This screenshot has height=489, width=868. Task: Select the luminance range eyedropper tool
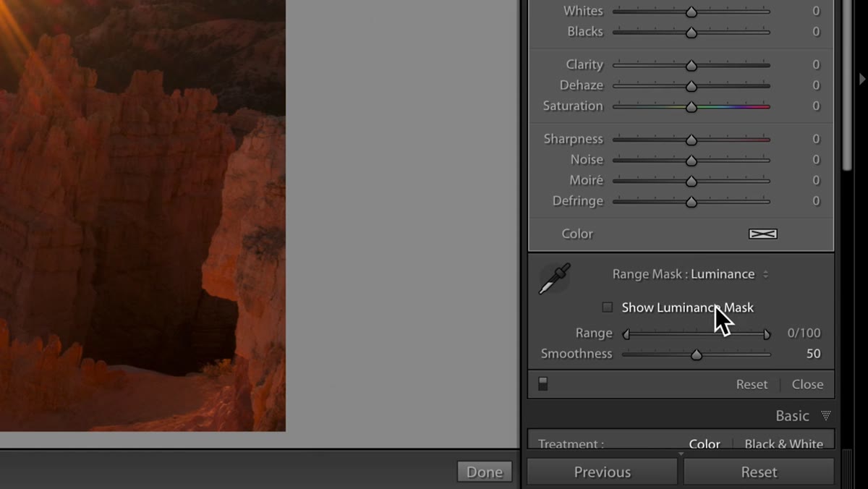[555, 279]
